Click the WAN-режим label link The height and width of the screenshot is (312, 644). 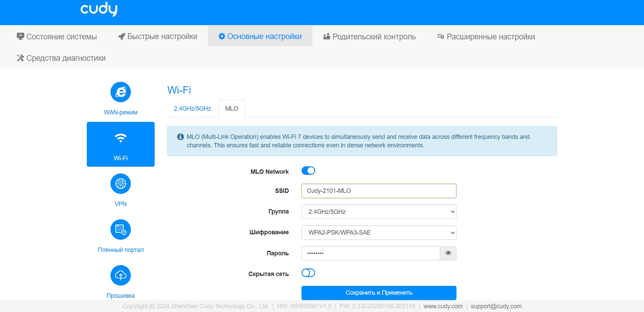point(121,112)
